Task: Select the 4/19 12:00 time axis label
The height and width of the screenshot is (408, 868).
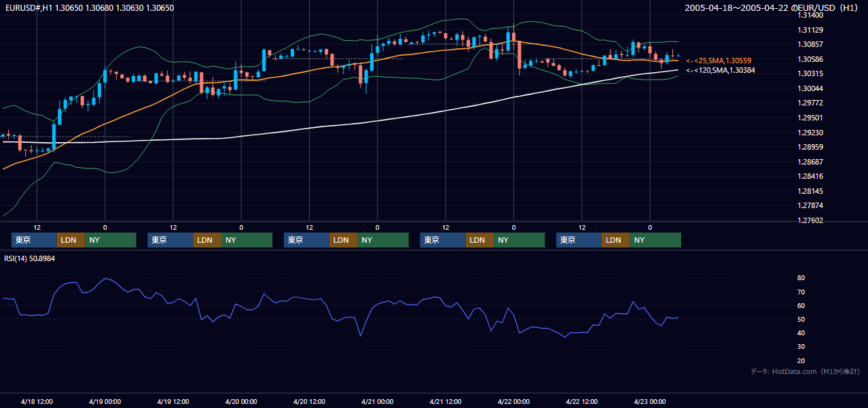Action: [173, 401]
